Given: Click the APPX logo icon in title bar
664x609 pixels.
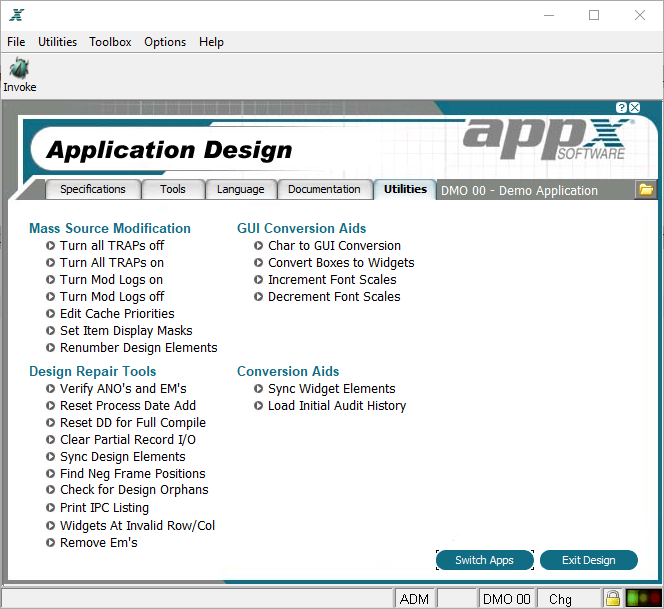Looking at the screenshot, I should (x=17, y=15).
